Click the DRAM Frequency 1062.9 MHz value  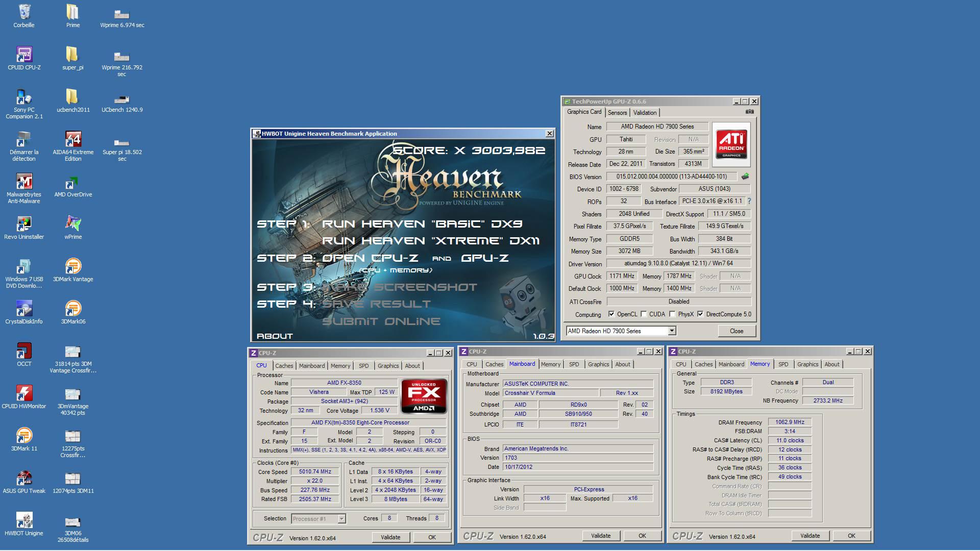click(790, 422)
